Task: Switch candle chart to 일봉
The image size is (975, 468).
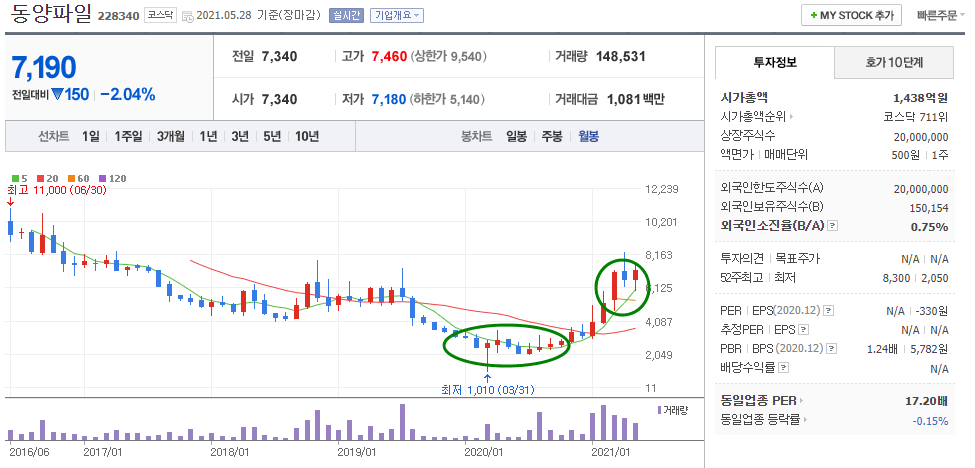Action: click(x=516, y=136)
